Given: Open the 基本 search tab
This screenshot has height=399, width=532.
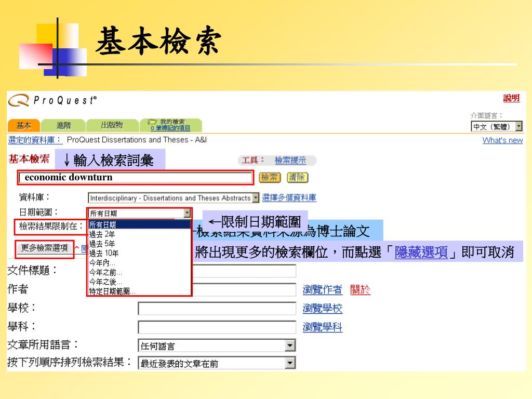Looking at the screenshot, I should (x=24, y=126).
